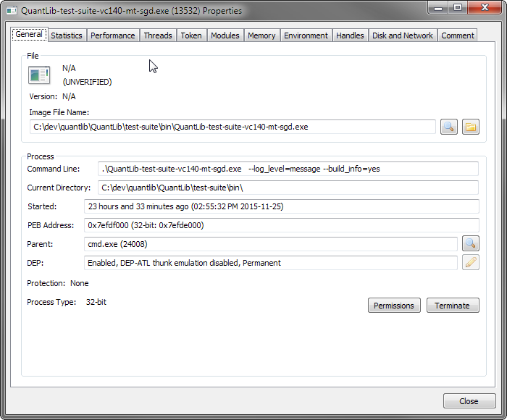Click the executable file icon in File group
Screen dimensions: 507x420
pos(38,75)
